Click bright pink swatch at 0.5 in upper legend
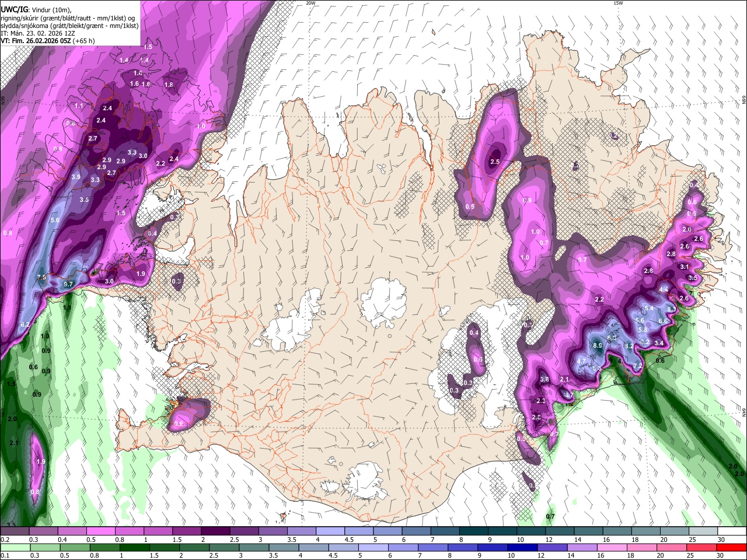Image resolution: width=747 pixels, height=560 pixels. (100, 531)
